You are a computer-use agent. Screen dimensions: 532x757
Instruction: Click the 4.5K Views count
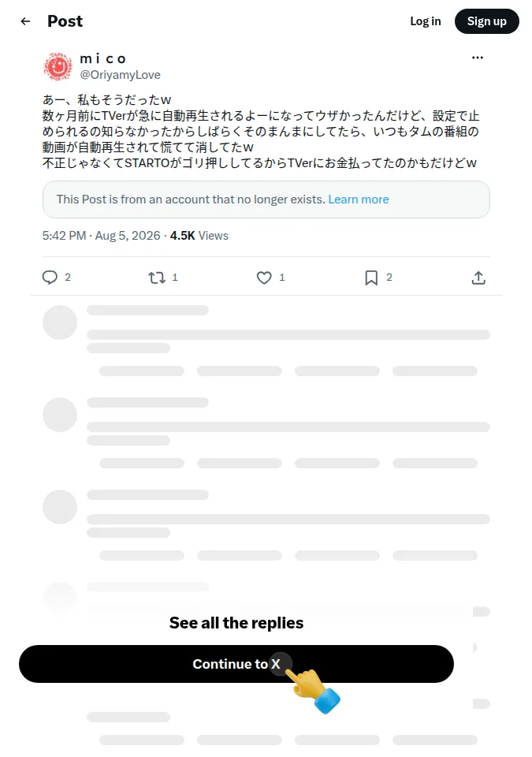[199, 236]
